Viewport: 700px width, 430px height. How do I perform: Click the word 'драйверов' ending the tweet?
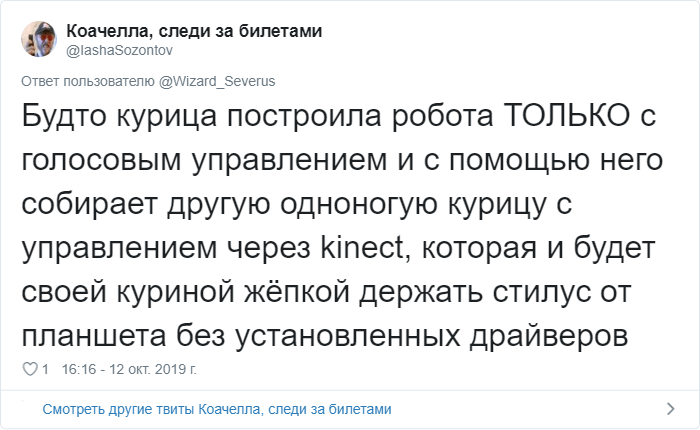click(x=549, y=336)
